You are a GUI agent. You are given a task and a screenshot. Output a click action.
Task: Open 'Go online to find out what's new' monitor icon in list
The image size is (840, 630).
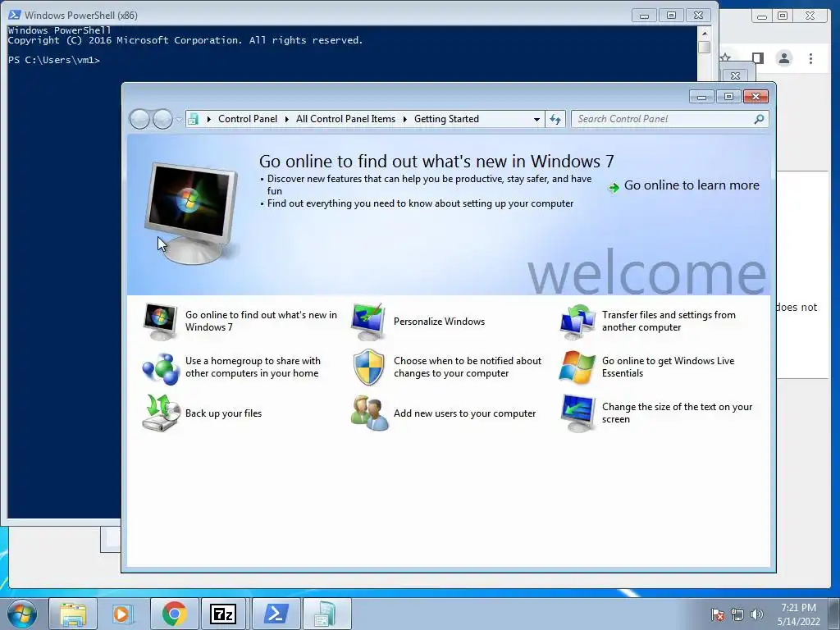(x=160, y=322)
